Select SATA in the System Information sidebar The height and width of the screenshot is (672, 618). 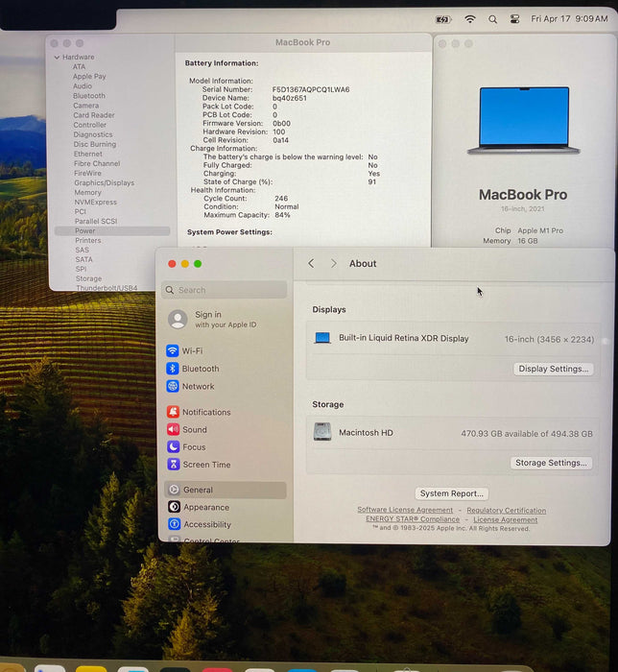tap(83, 259)
